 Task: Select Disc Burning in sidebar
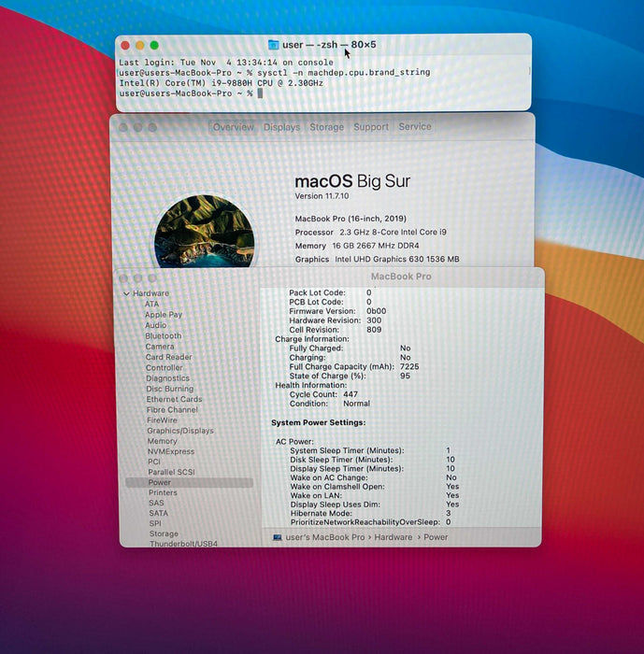point(170,389)
